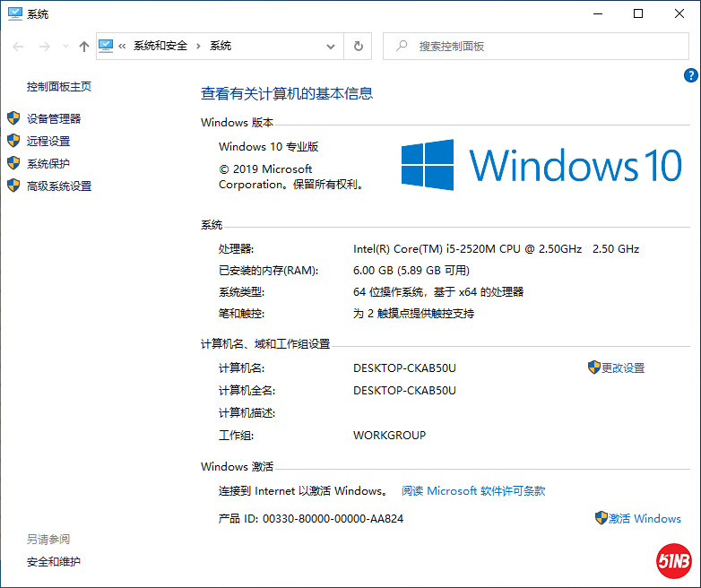Screen dimensions: 701x588
Task: Select 连接到 Internet 以激活 Windows text
Action: tap(304, 491)
